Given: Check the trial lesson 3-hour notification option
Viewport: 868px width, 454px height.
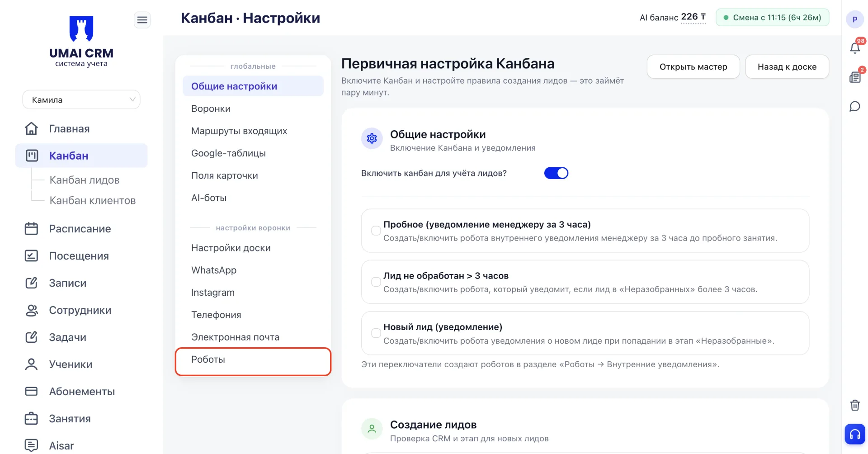Looking at the screenshot, I should 376,231.
